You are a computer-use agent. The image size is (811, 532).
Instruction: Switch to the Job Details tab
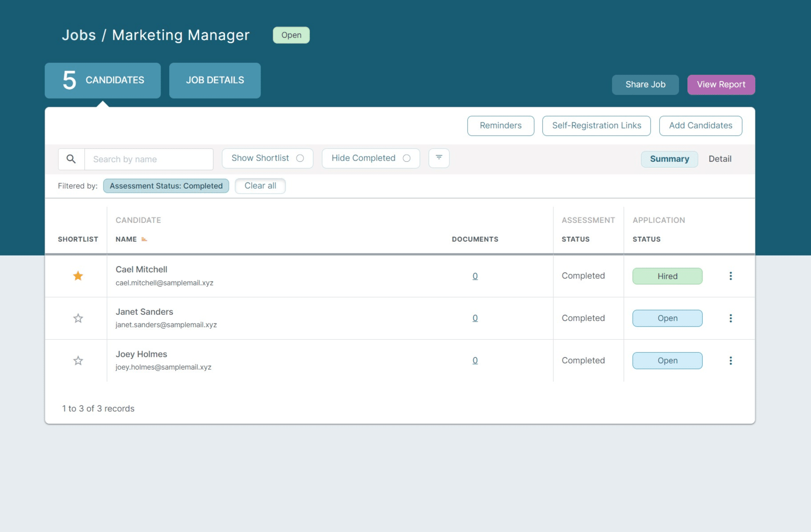click(215, 80)
